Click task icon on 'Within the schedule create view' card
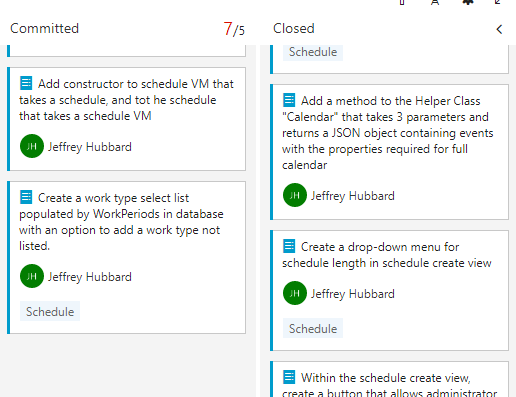This screenshot has width=516, height=397. point(289,377)
